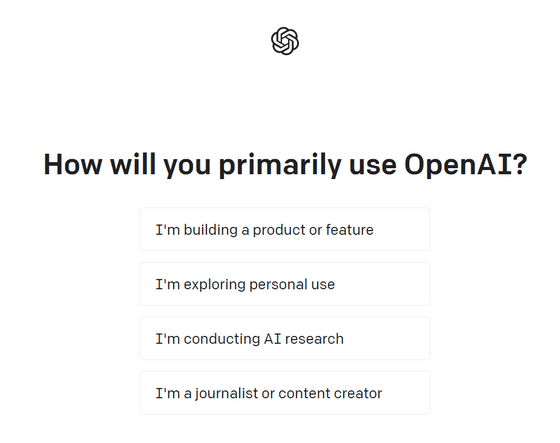
Task: Choose "I'm exploring personal use" option
Action: [x=285, y=284]
